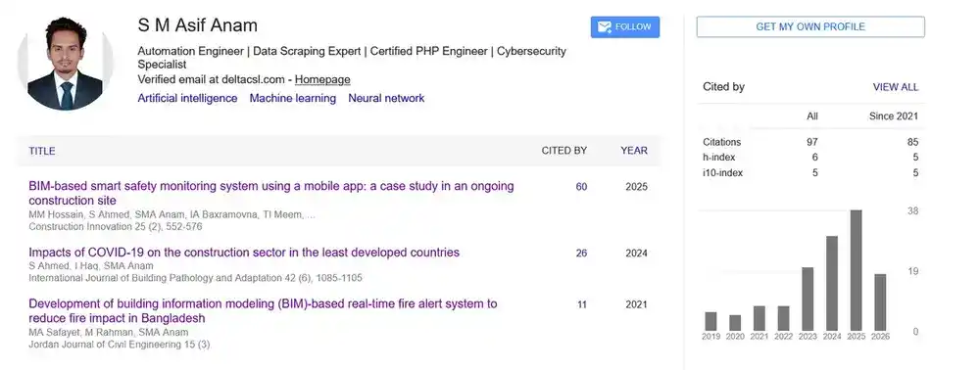This screenshot has width=980, height=370.
Task: Follow this author with FOLLOW button
Action: point(625,26)
